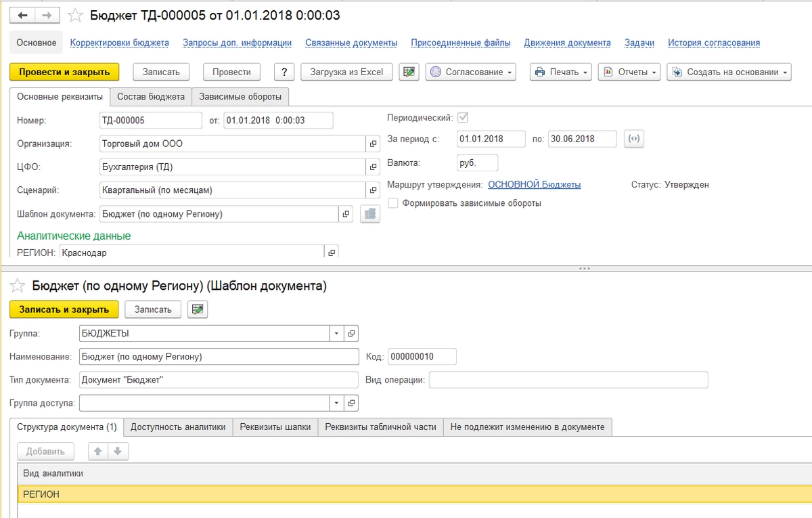Click the spreadsheet icon next to lower Записать
Image resolution: width=812 pixels, height=518 pixels.
tap(198, 309)
